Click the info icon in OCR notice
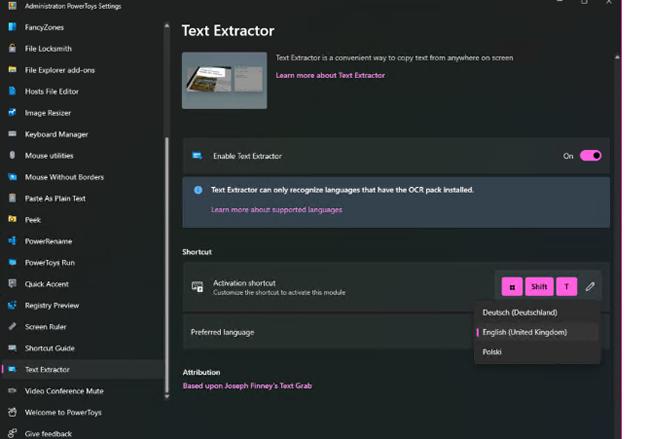Screen dimensions: 650x439 (x=198, y=189)
